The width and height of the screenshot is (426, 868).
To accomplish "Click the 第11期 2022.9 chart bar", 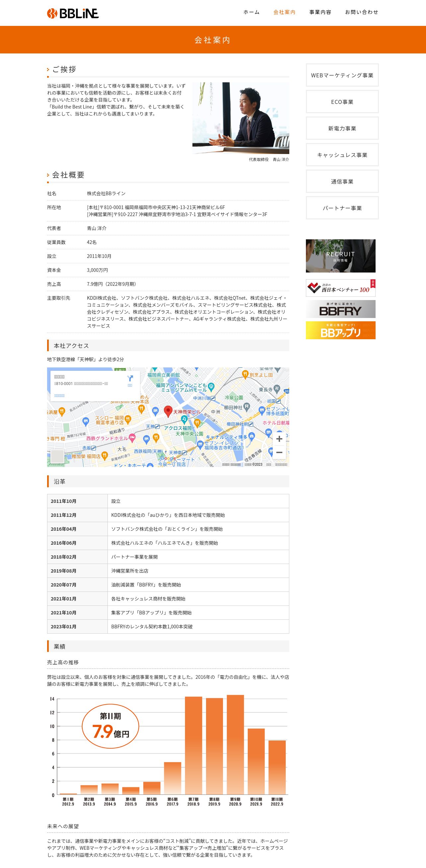I will click(277, 767).
